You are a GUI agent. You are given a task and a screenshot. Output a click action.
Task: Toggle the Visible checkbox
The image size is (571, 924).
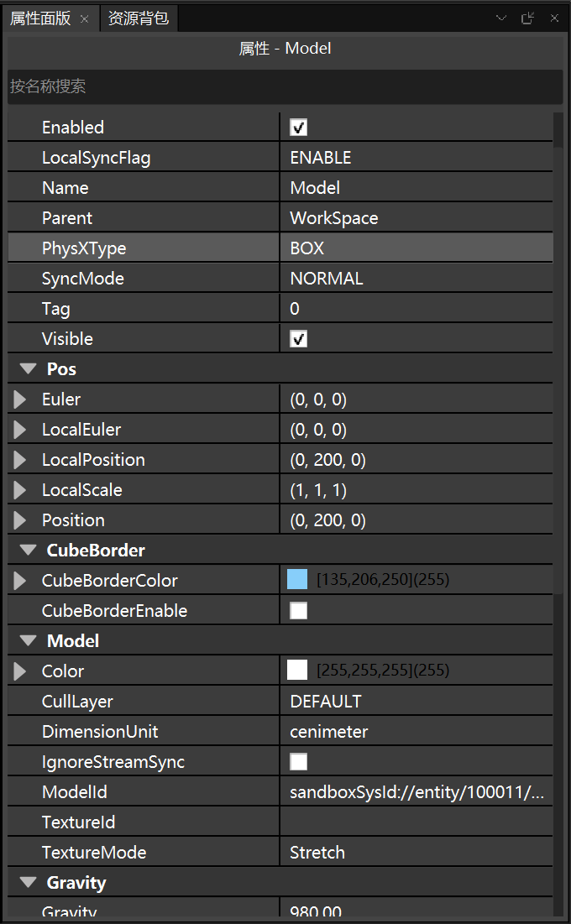[x=298, y=339]
